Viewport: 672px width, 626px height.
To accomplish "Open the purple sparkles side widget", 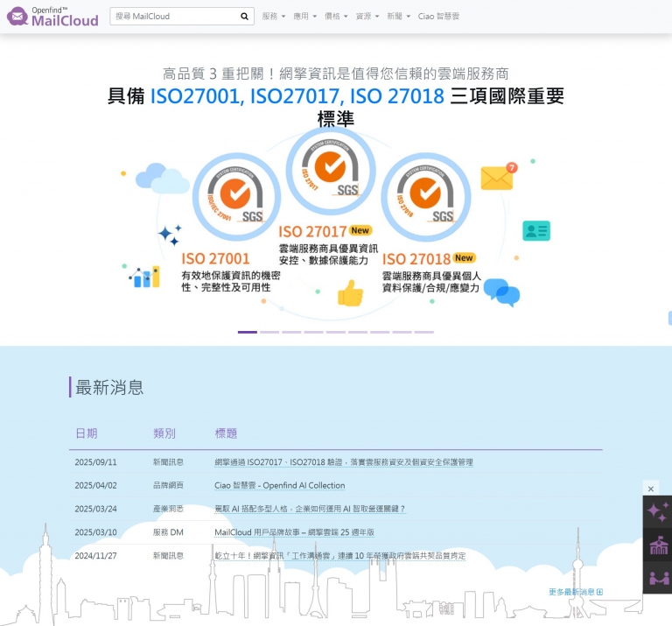I will (x=656, y=513).
